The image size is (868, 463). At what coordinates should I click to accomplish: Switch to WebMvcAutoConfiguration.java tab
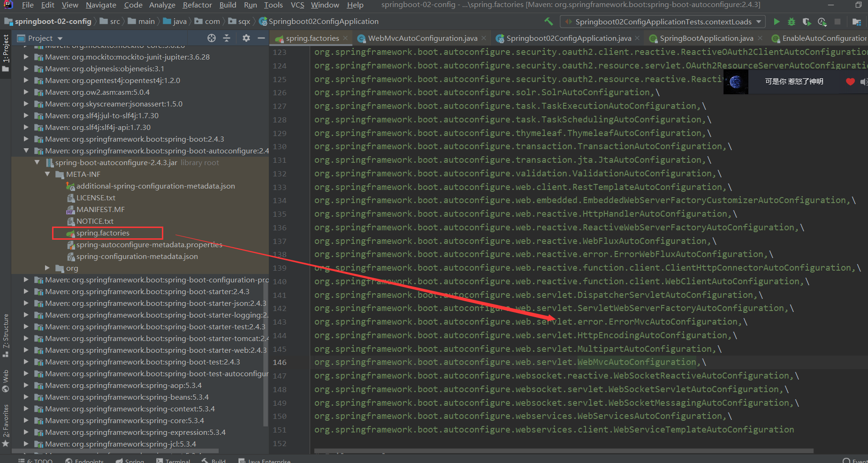422,38
